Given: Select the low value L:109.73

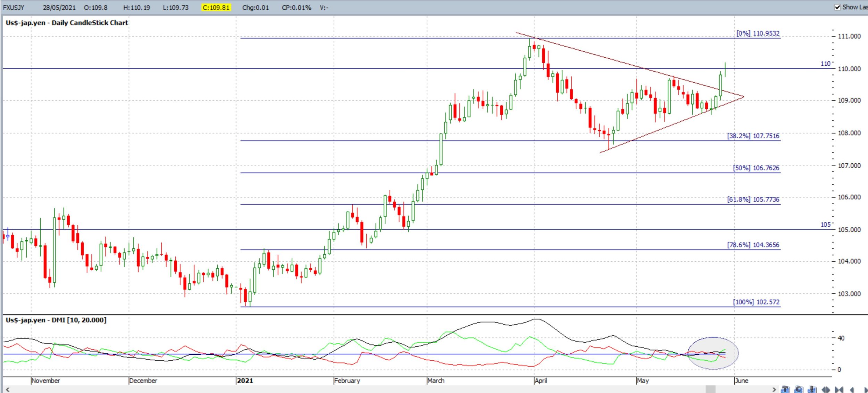Looking at the screenshot, I should 176,8.
